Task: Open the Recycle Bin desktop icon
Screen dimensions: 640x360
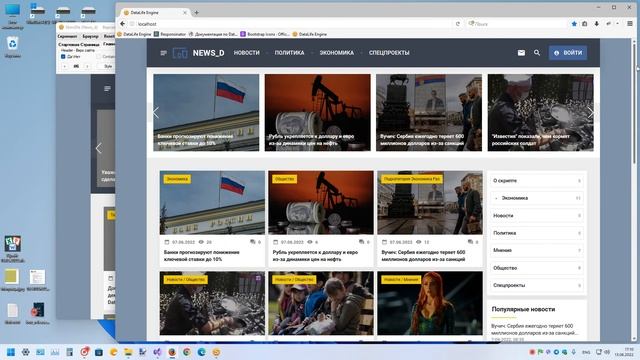Action: (13, 46)
